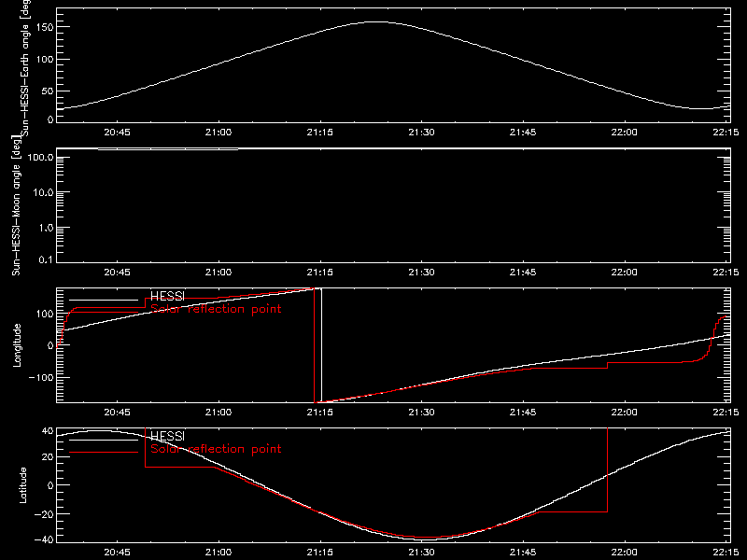Viewport: 747px width, 560px height.
Task: Click 21:30 time label under Latitude plot
Action: click(422, 552)
